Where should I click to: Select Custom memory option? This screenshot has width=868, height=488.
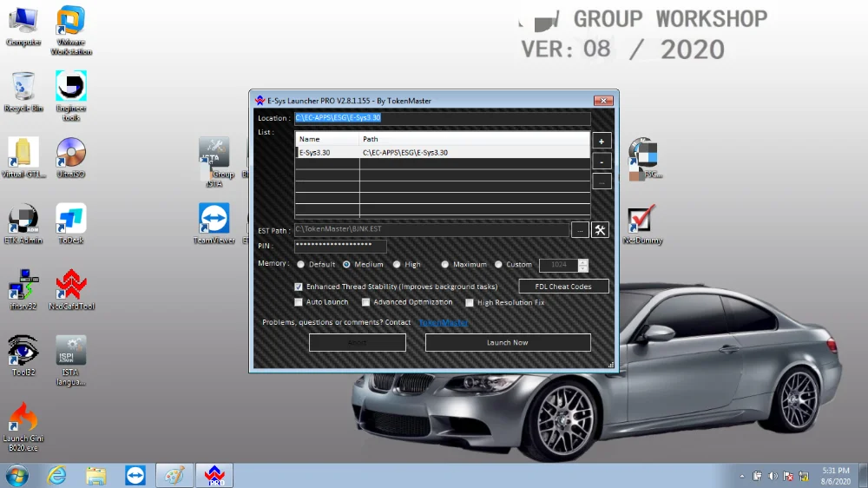click(x=498, y=265)
